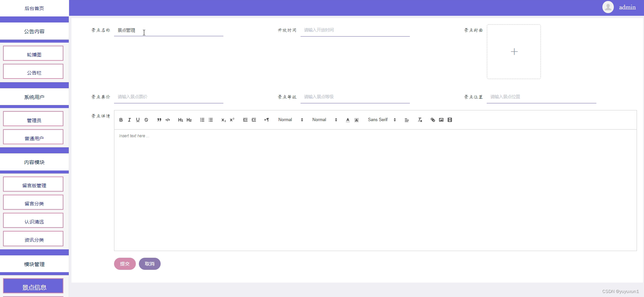Screen dimensions: 644x297
Task: Insert a hyperlink in editor
Action: (x=433, y=120)
